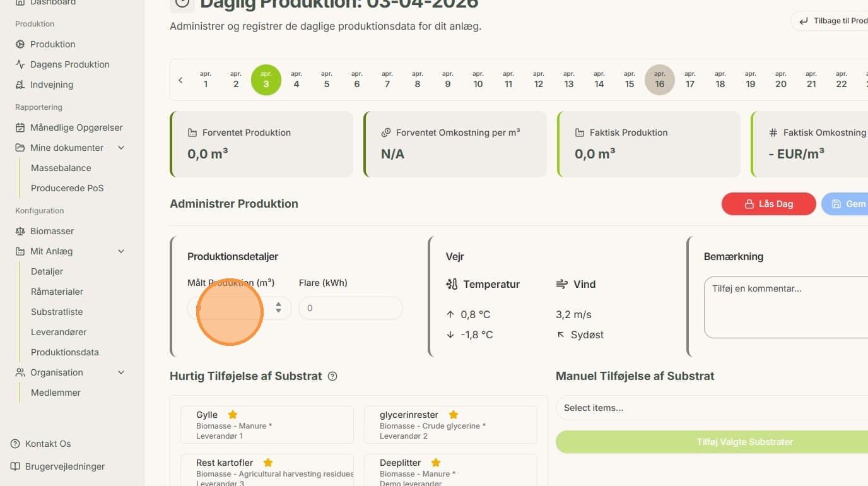Click the gear icon next to Produktion
868x486 pixels.
click(20, 44)
